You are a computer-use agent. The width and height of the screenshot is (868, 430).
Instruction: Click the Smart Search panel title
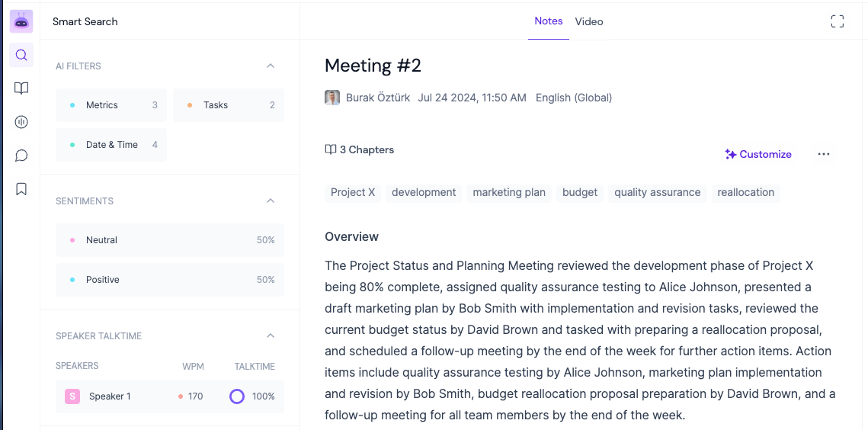(x=85, y=21)
